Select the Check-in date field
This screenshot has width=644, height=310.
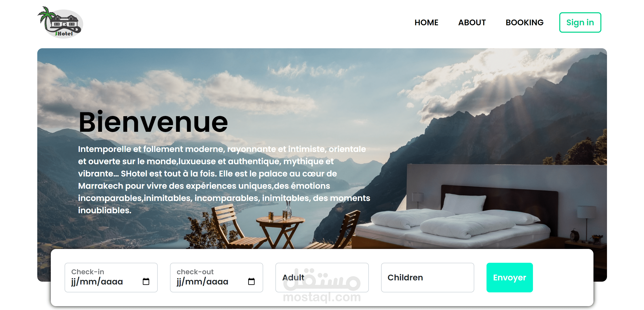111,278
